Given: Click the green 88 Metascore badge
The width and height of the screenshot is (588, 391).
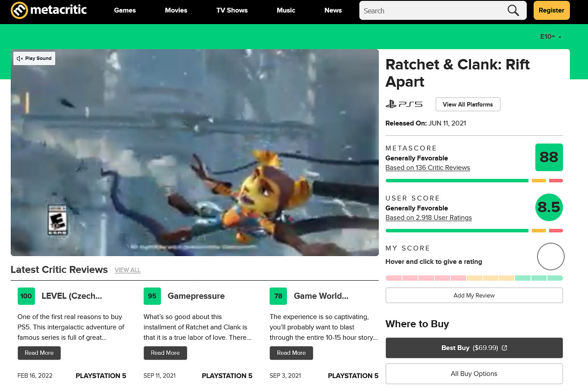Looking at the screenshot, I should (x=549, y=157).
